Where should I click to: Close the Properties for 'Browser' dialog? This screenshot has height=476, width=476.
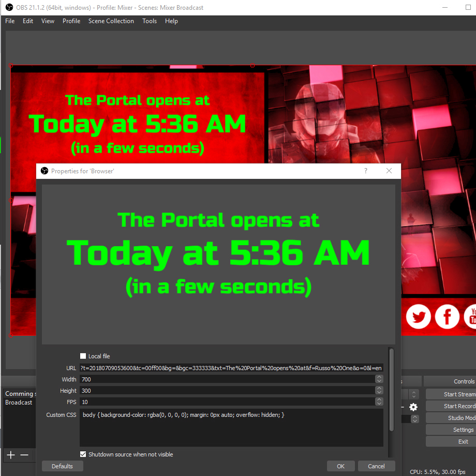pyautogui.click(x=389, y=171)
